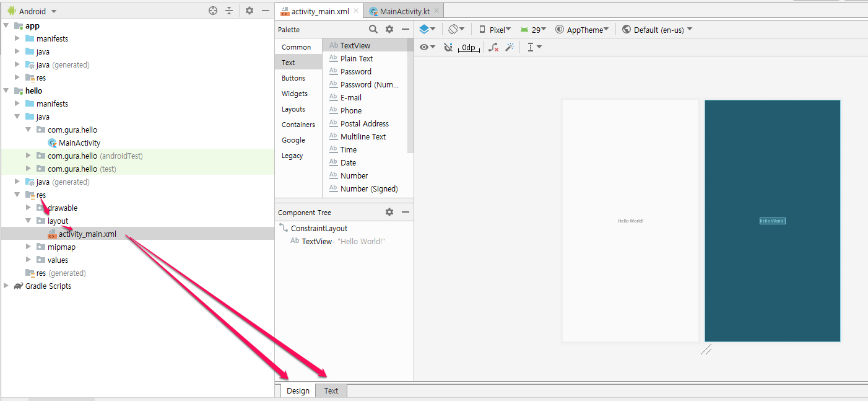Viewport: 868px width, 401px height.
Task: Click the 0dp default margins field
Action: [x=469, y=47]
